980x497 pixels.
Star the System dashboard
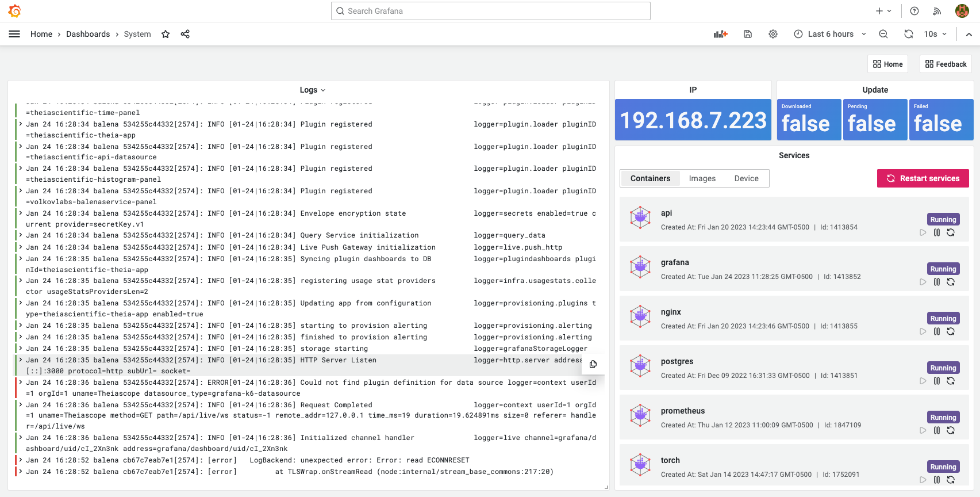pos(166,34)
